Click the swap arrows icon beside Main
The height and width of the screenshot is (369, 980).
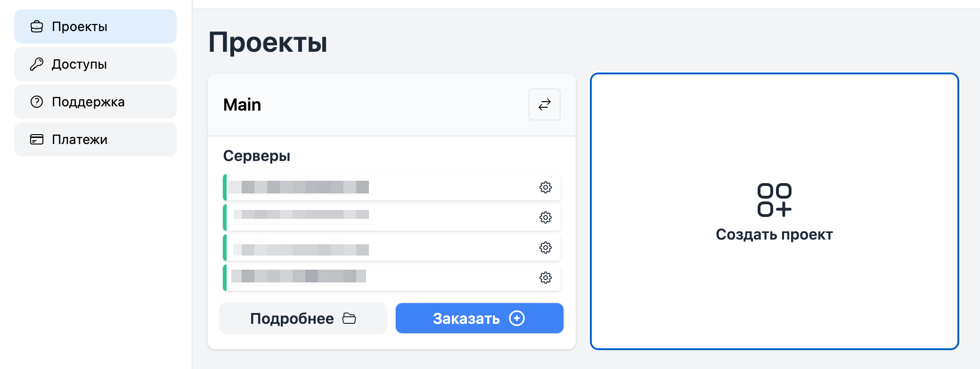tap(545, 104)
